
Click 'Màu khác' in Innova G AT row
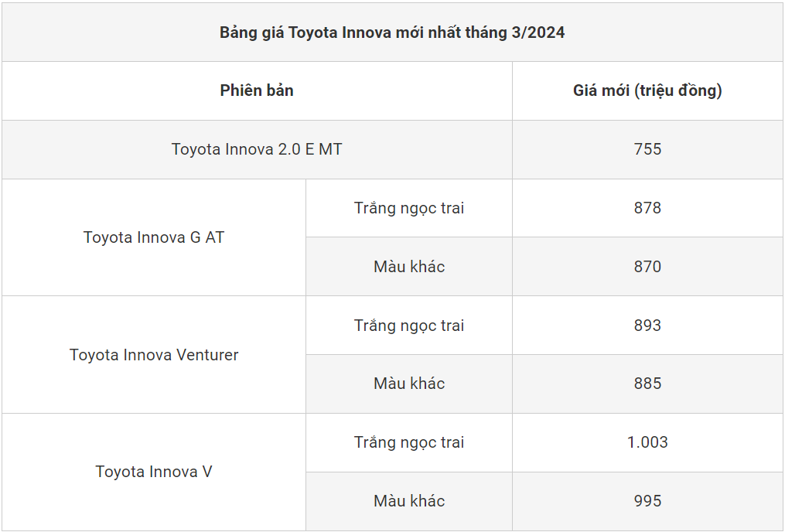[409, 267]
